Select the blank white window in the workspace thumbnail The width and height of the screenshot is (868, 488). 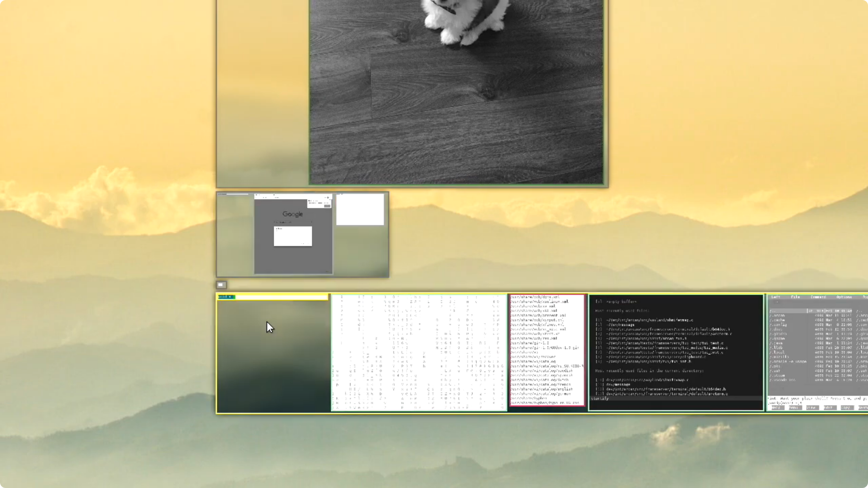[360, 209]
